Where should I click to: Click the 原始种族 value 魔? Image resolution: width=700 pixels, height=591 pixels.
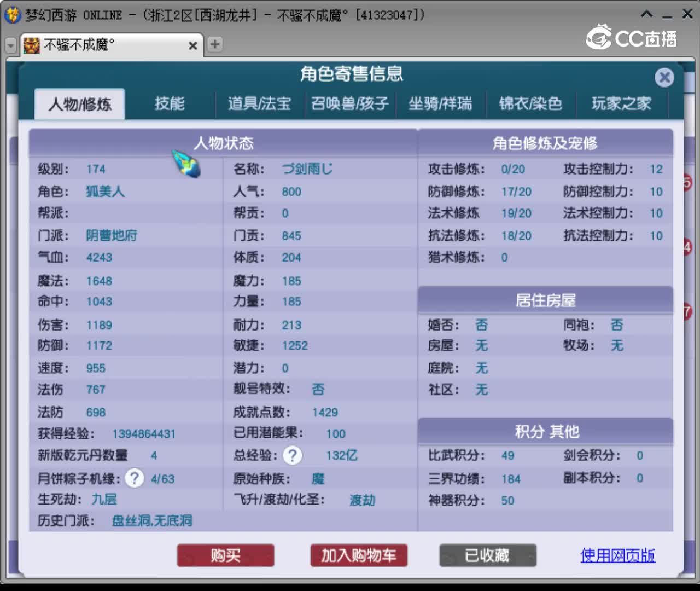point(318,479)
